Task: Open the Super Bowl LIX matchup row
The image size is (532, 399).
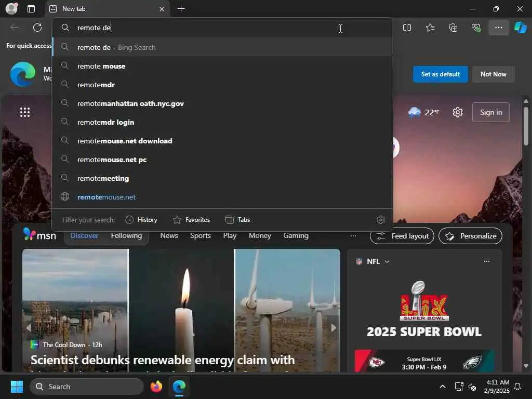Action: [424, 362]
